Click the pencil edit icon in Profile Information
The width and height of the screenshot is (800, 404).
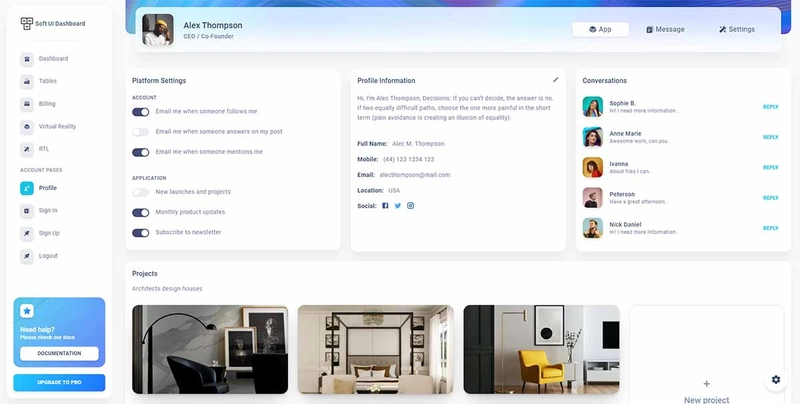(x=556, y=80)
